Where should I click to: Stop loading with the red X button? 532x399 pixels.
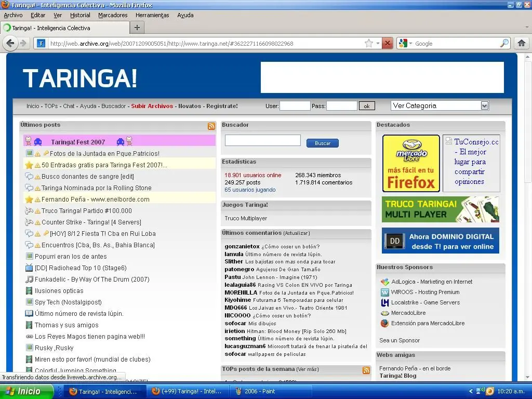(x=387, y=43)
